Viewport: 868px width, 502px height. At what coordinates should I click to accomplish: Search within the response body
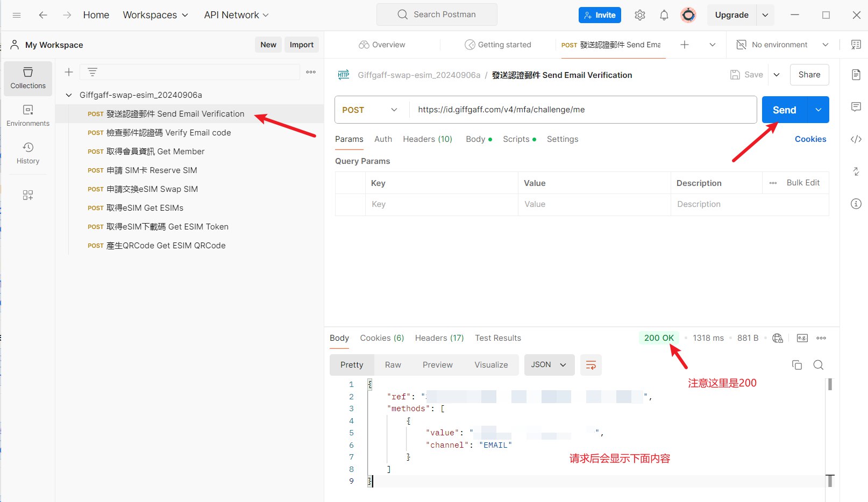tap(818, 365)
